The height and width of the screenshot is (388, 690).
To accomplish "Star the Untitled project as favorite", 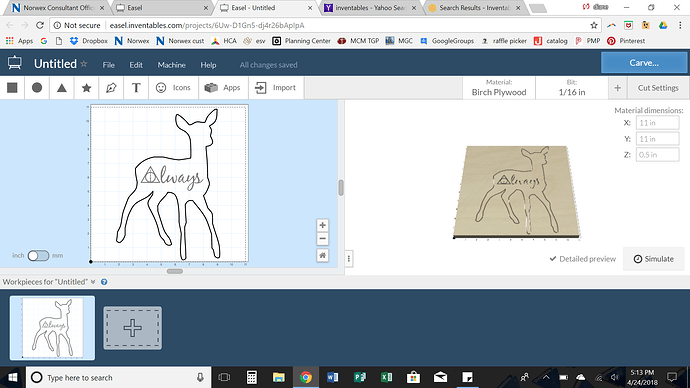I will pos(84,64).
